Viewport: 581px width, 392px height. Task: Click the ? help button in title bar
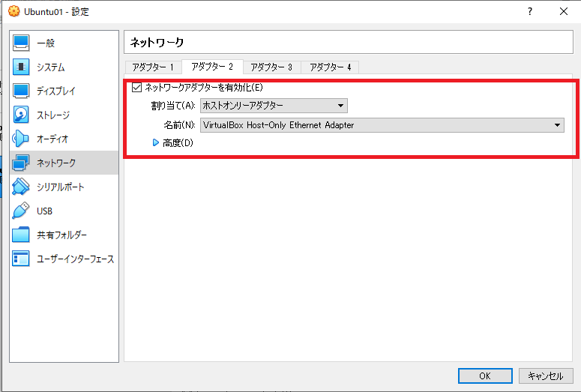[x=530, y=11]
